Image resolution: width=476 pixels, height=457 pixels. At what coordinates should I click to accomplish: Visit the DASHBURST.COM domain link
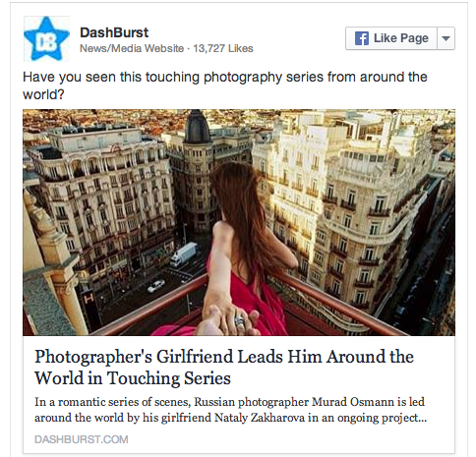(x=82, y=439)
